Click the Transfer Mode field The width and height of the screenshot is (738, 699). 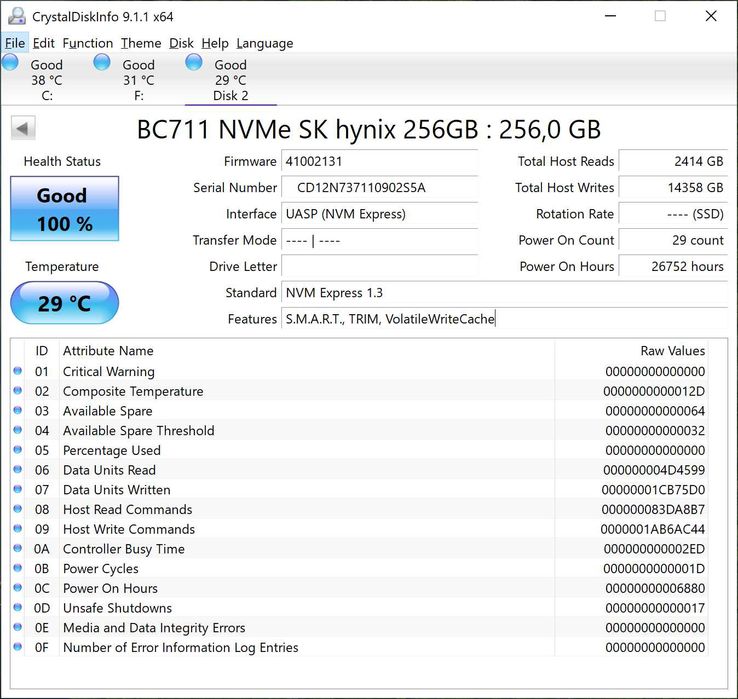pyautogui.click(x=379, y=241)
